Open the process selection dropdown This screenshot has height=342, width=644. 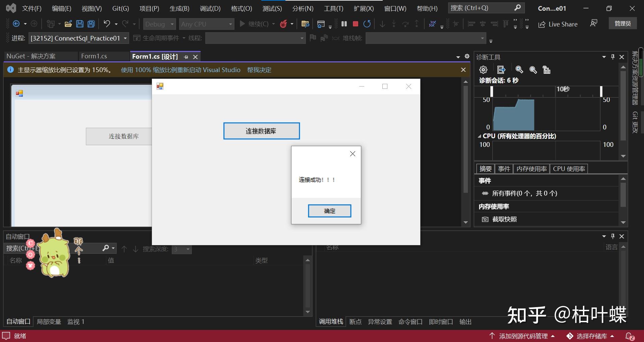(78, 38)
